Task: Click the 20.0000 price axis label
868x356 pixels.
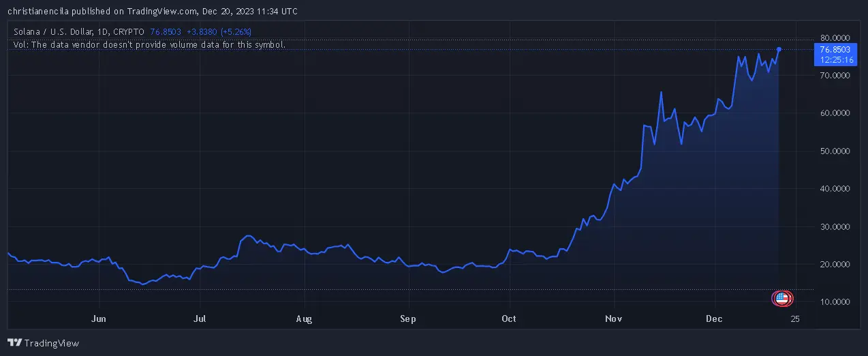Action: (835, 264)
